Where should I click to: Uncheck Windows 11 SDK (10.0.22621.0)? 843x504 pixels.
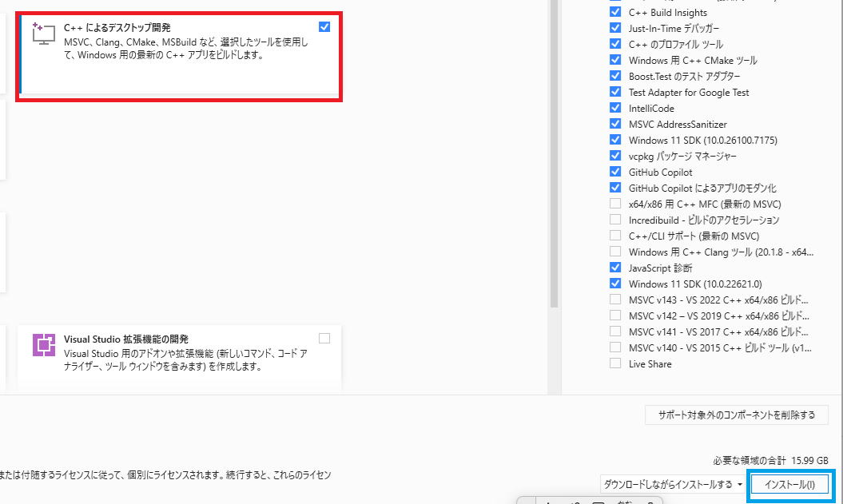tap(615, 284)
